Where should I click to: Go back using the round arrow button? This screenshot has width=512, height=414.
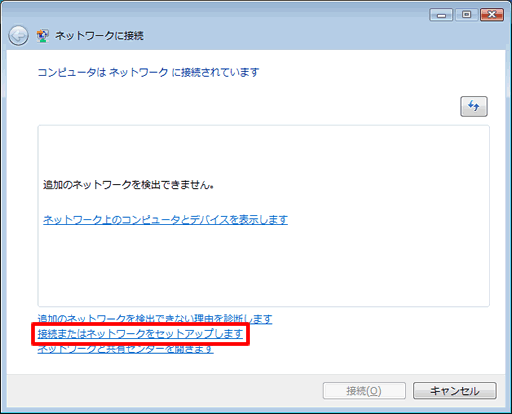(x=18, y=35)
